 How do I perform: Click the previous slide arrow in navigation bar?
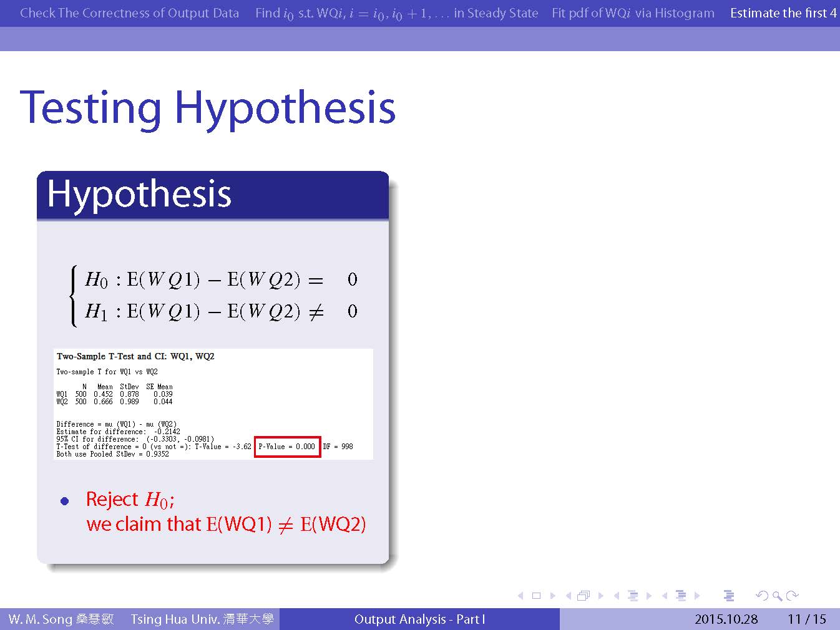(x=520, y=596)
